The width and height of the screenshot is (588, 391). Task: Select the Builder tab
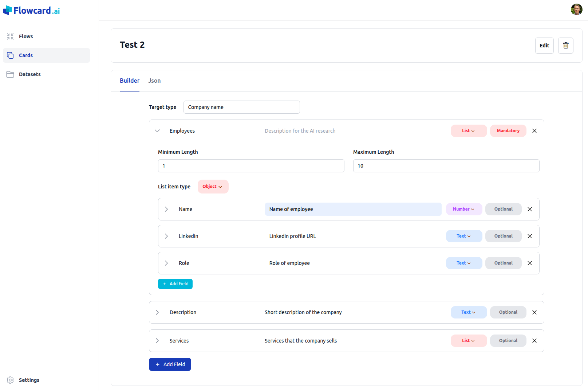tap(129, 81)
